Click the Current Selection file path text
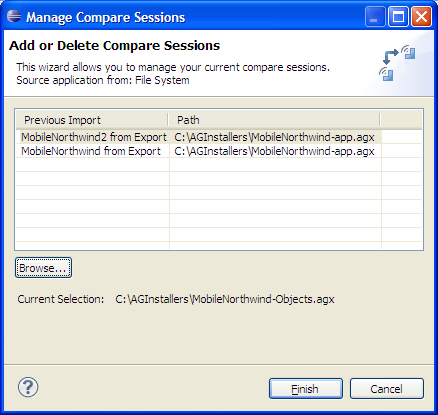438x415 pixels. click(225, 299)
